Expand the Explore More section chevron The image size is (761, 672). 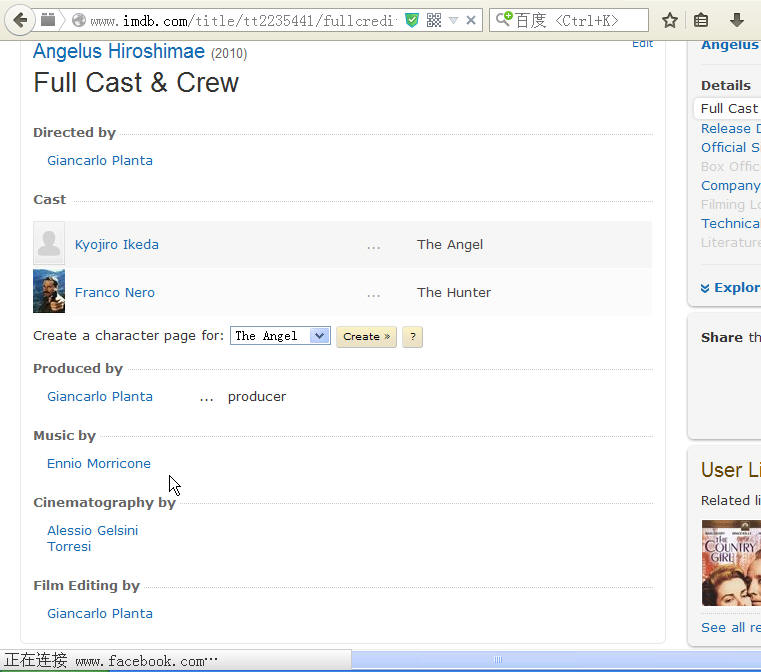(705, 288)
